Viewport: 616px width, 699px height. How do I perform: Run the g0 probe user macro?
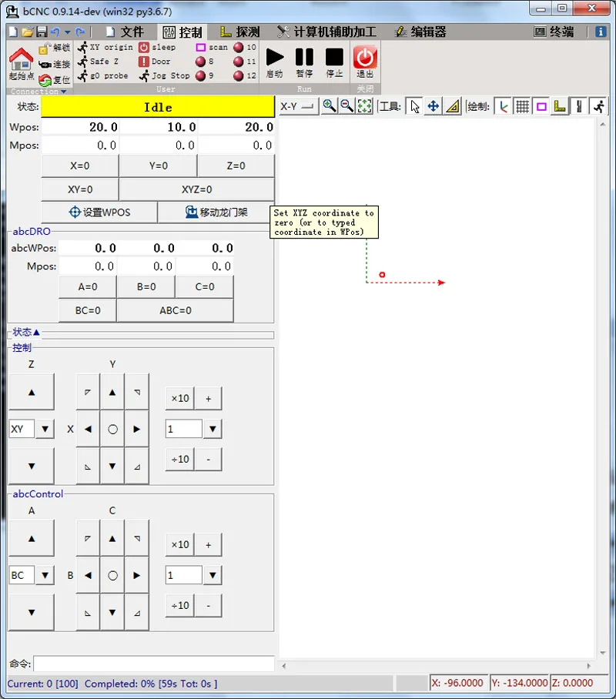[x=103, y=75]
